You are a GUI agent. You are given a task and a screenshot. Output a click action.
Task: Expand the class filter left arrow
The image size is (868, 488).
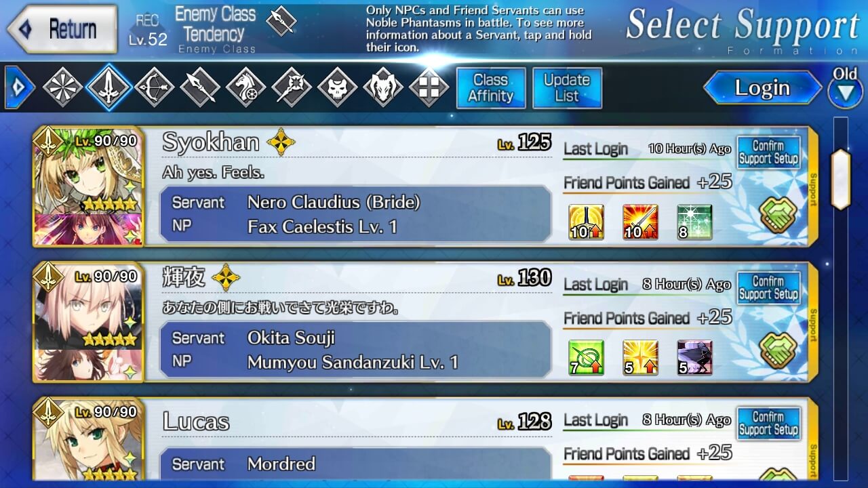(x=18, y=87)
